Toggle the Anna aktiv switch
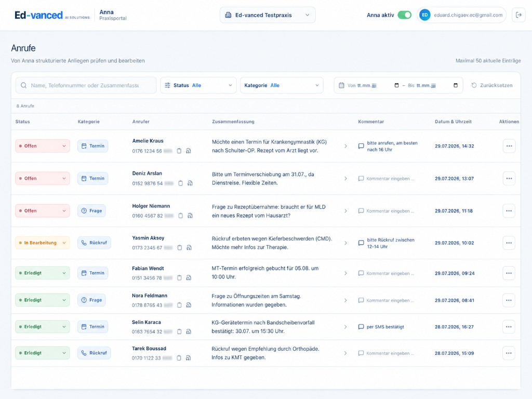This screenshot has height=399, width=532. (404, 15)
